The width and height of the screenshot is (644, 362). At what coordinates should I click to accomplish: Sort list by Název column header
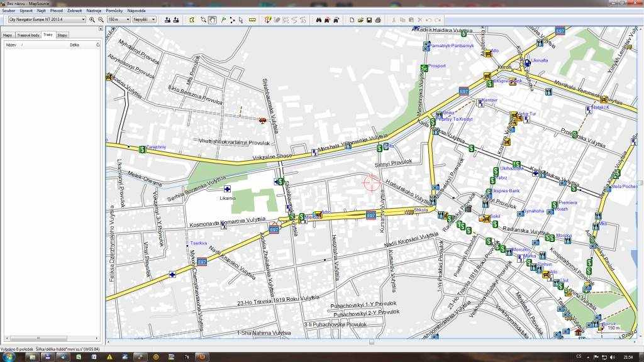11,45
